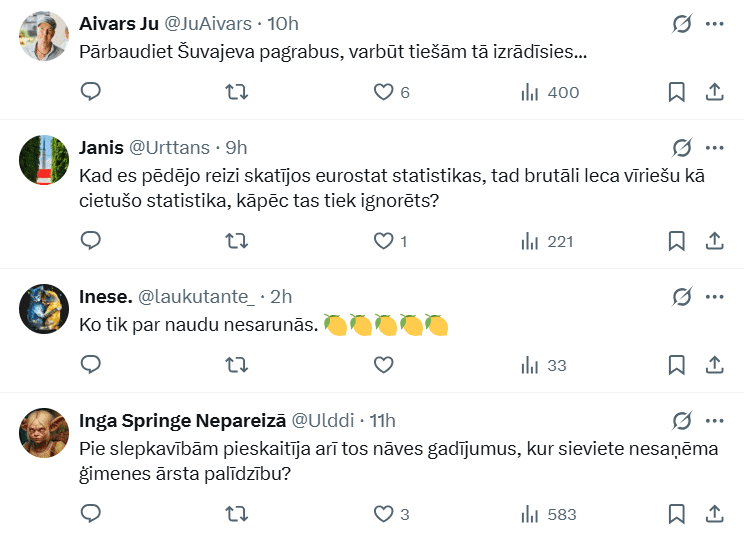The width and height of the screenshot is (744, 537).
Task: Like Aivars Ju's tweet
Action: coord(383,92)
